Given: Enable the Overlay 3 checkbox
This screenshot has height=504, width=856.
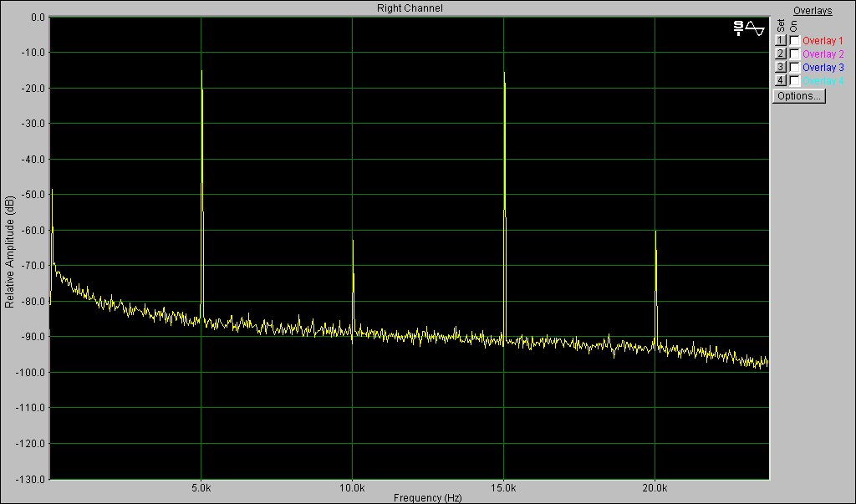Looking at the screenshot, I should click(795, 67).
